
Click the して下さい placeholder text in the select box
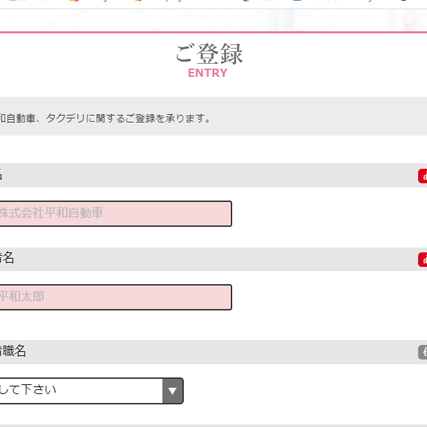[x=28, y=390]
